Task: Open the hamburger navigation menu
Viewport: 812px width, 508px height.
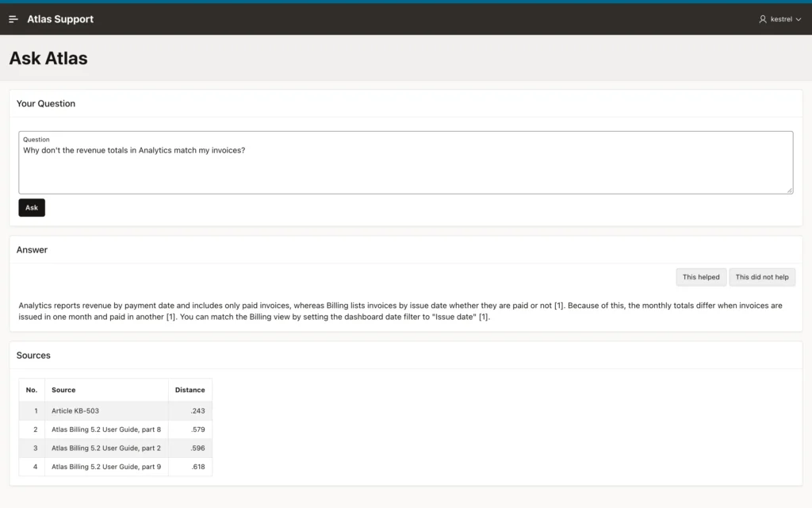Action: [x=13, y=19]
